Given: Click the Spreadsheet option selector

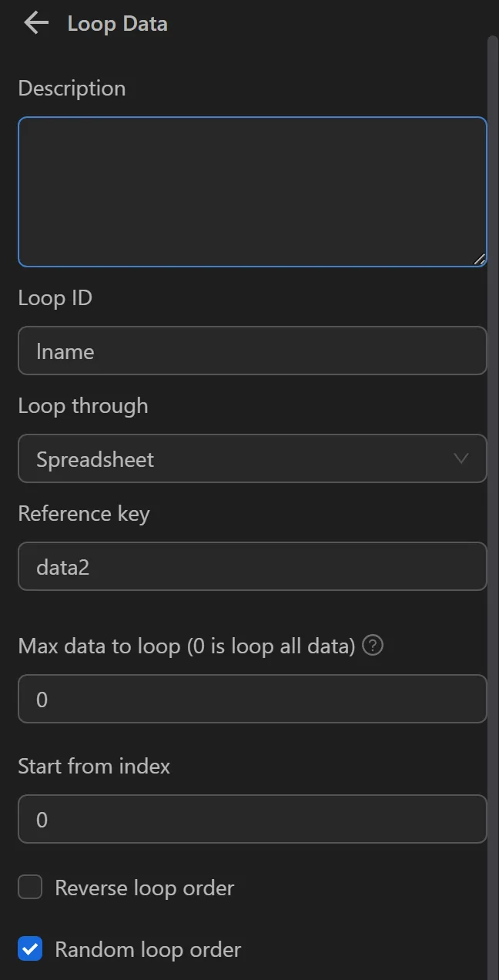Looking at the screenshot, I should [252, 458].
